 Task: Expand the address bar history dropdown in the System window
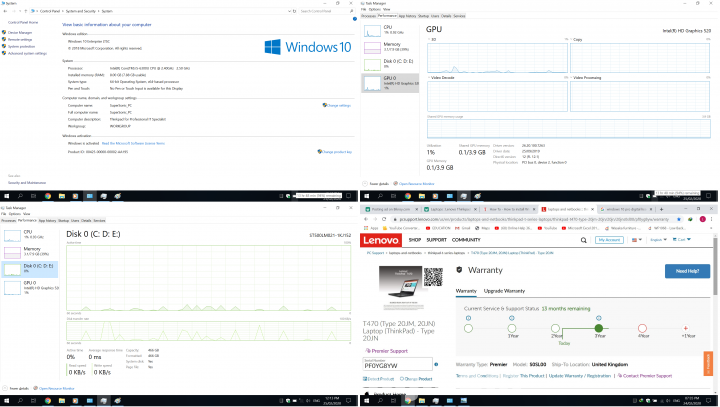289,11
